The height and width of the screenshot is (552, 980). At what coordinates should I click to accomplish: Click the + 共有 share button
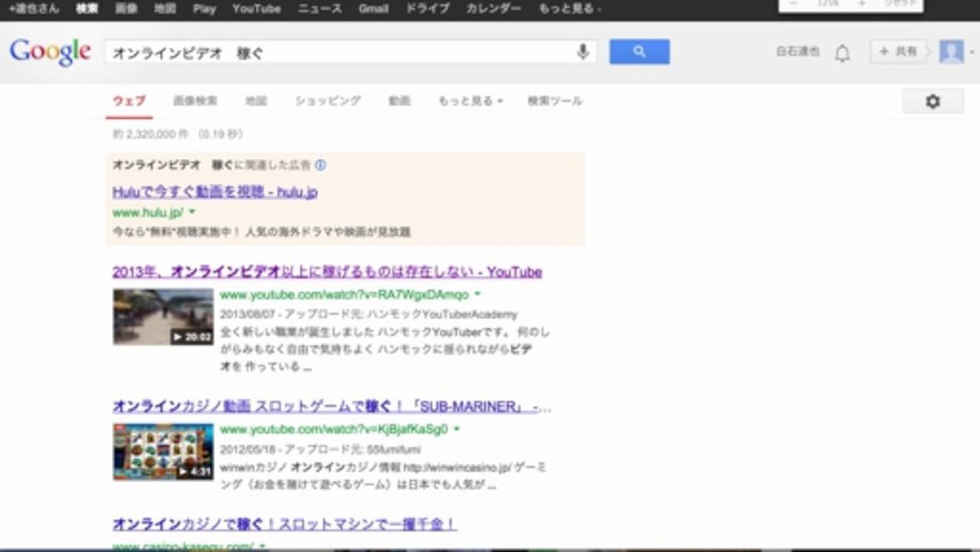[x=898, y=51]
